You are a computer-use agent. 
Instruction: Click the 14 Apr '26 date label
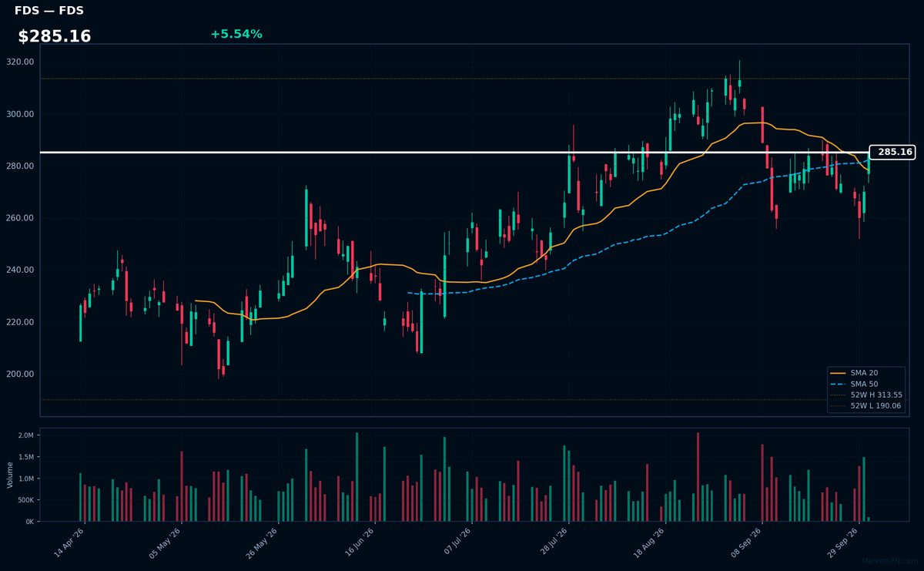[69, 542]
